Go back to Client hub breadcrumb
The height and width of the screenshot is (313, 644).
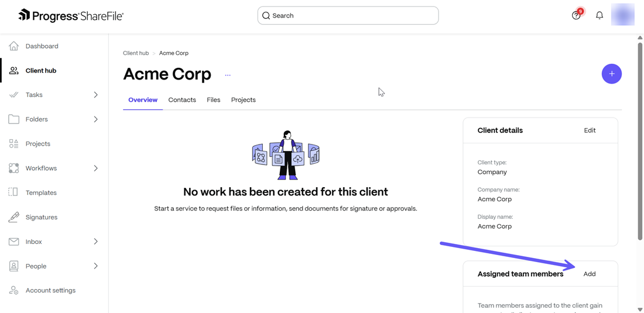(136, 53)
